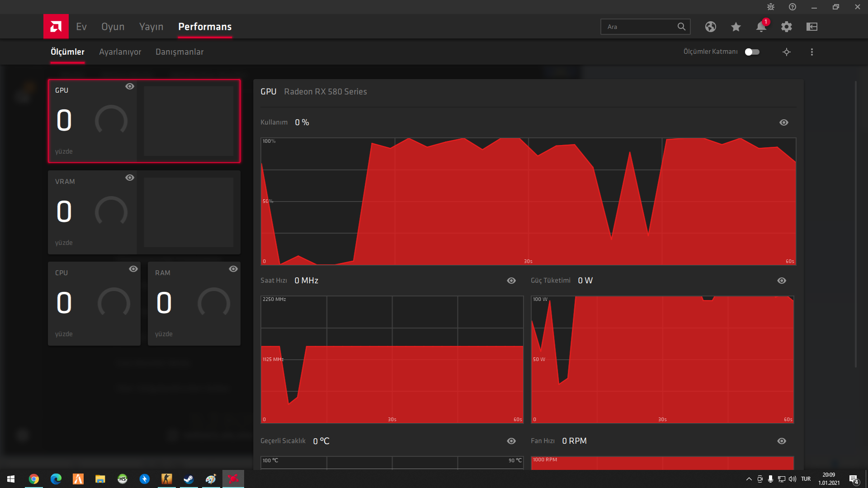Toggle the Fan Hızı metric eye icon
The image size is (868, 488).
pos(782,441)
